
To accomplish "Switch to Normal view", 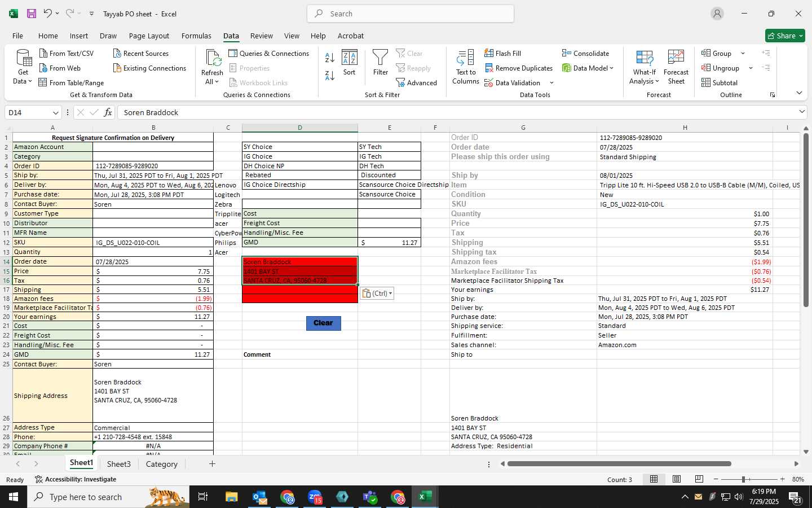I will 654,479.
